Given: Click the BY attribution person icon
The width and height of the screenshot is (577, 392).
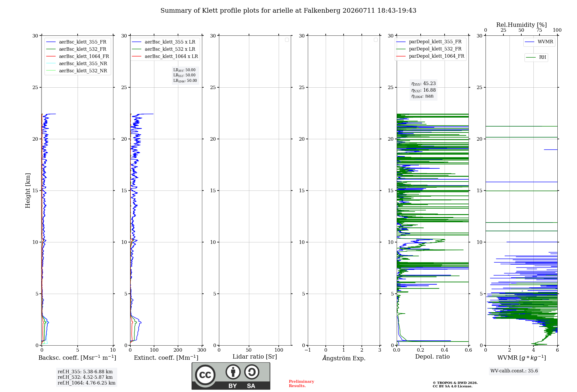Looking at the screenshot, I should click(x=233, y=372).
